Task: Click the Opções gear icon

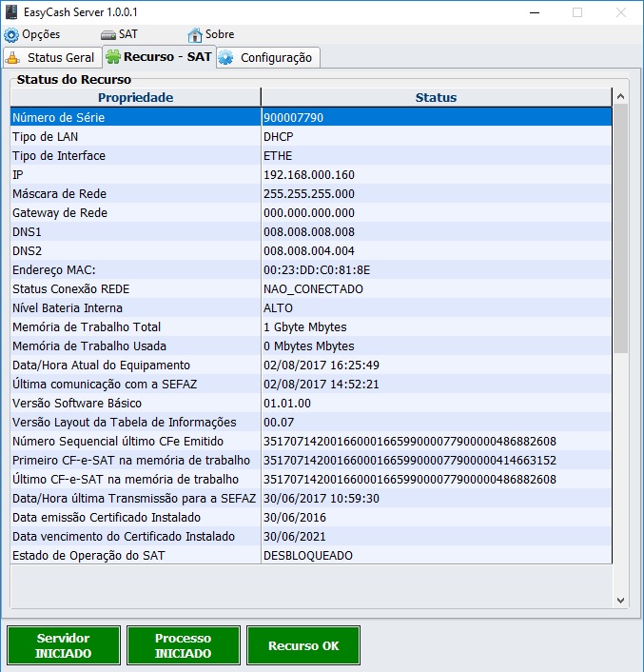Action: [11, 34]
